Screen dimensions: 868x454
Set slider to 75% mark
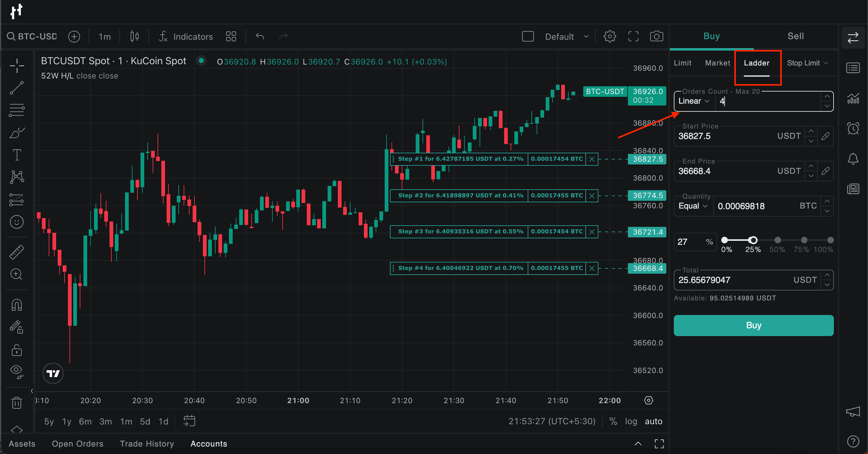point(804,240)
